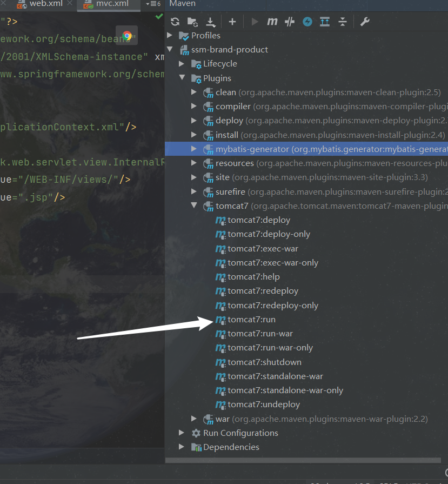The height and width of the screenshot is (484, 448).
Task: Click Generate Sources and Update Folders icon
Action: pos(192,22)
